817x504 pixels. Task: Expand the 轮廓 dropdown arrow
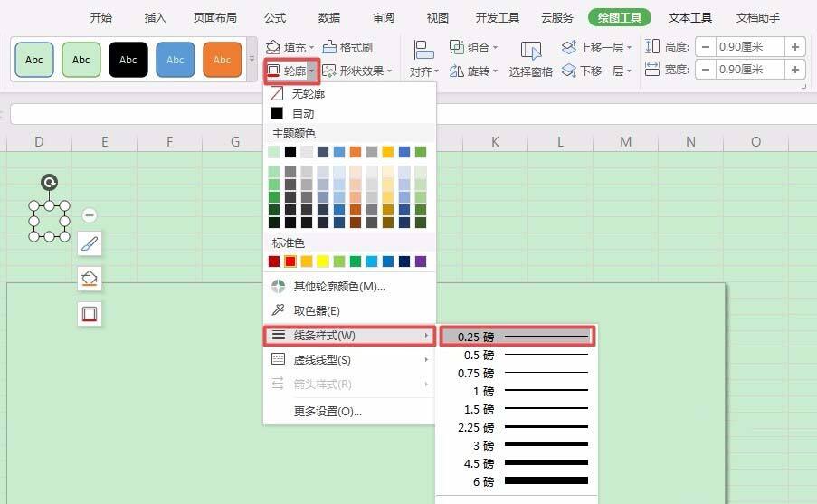311,71
